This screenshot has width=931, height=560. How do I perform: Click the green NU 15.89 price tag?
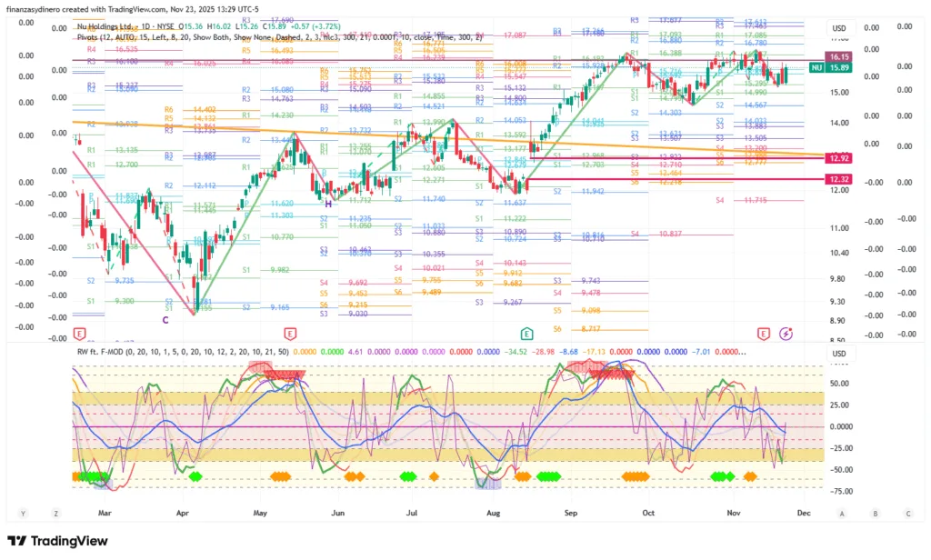point(837,67)
